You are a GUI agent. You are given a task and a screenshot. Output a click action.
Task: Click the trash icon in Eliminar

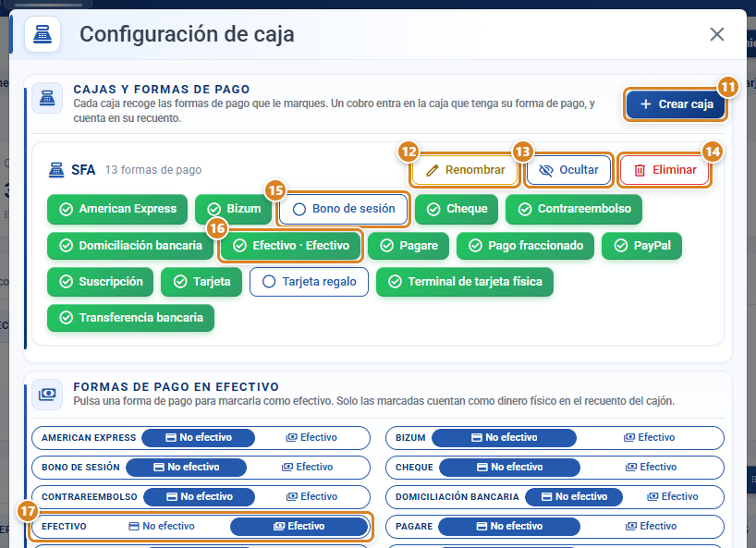(x=640, y=170)
